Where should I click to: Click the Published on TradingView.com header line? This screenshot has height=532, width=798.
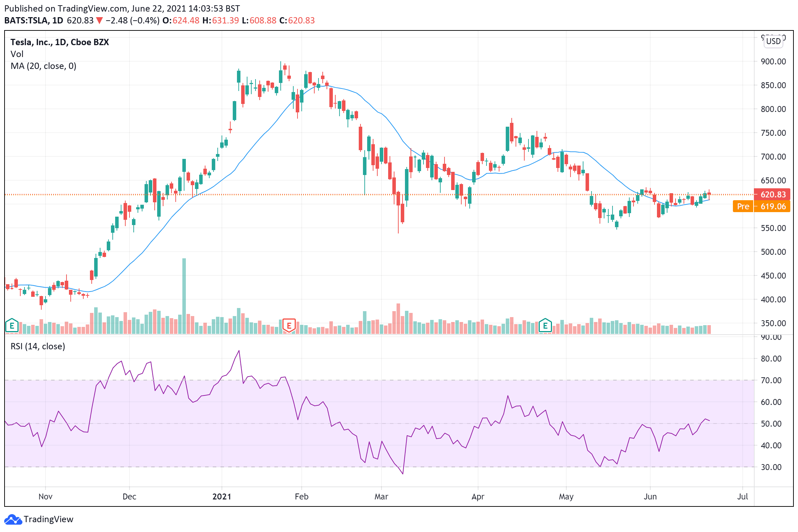pos(122,8)
